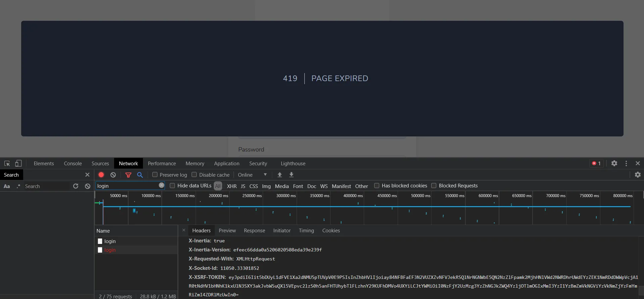644x299 pixels.
Task: Toggle regular expression search option
Action: coord(18,186)
